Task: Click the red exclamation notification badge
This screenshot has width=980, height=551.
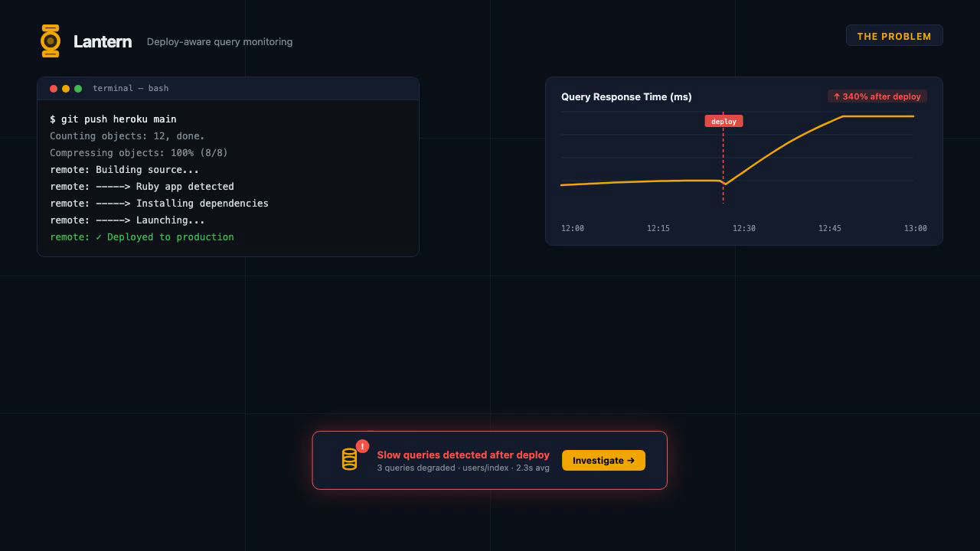Action: coord(362,446)
